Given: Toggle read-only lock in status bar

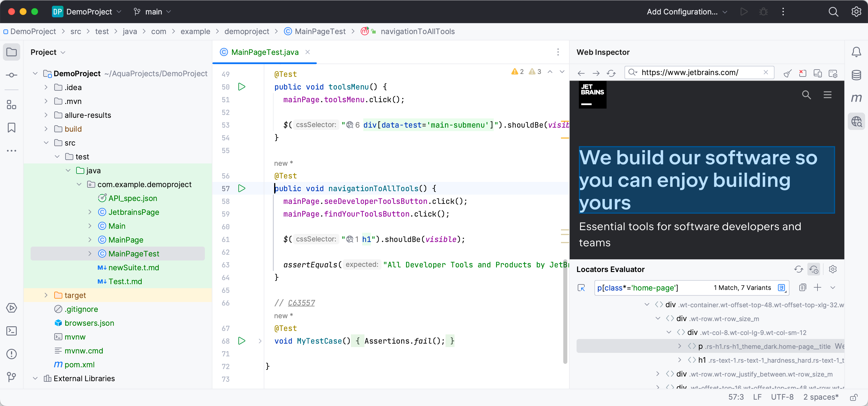Looking at the screenshot, I should (854, 397).
